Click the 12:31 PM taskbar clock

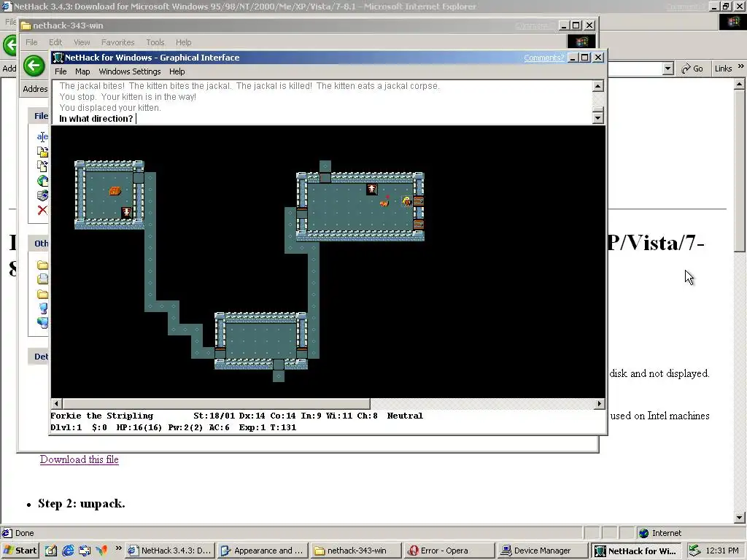722,551
